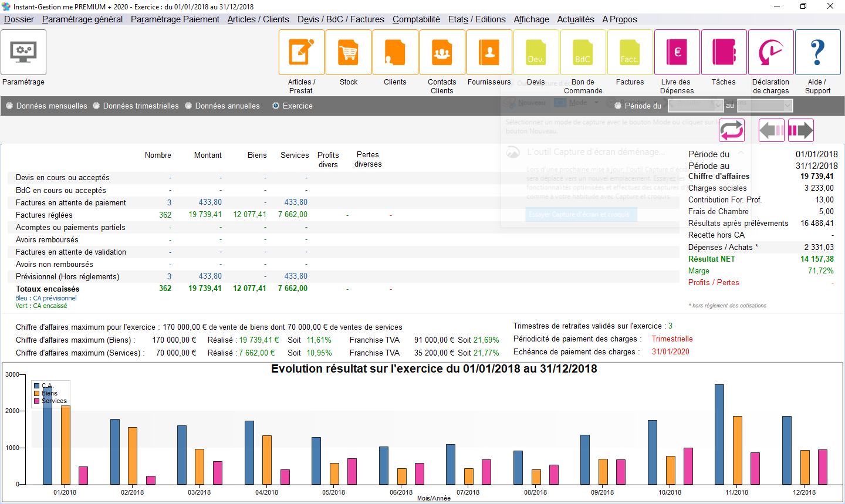The height and width of the screenshot is (504, 845).
Task: Open the Dossier menu
Action: [19, 19]
